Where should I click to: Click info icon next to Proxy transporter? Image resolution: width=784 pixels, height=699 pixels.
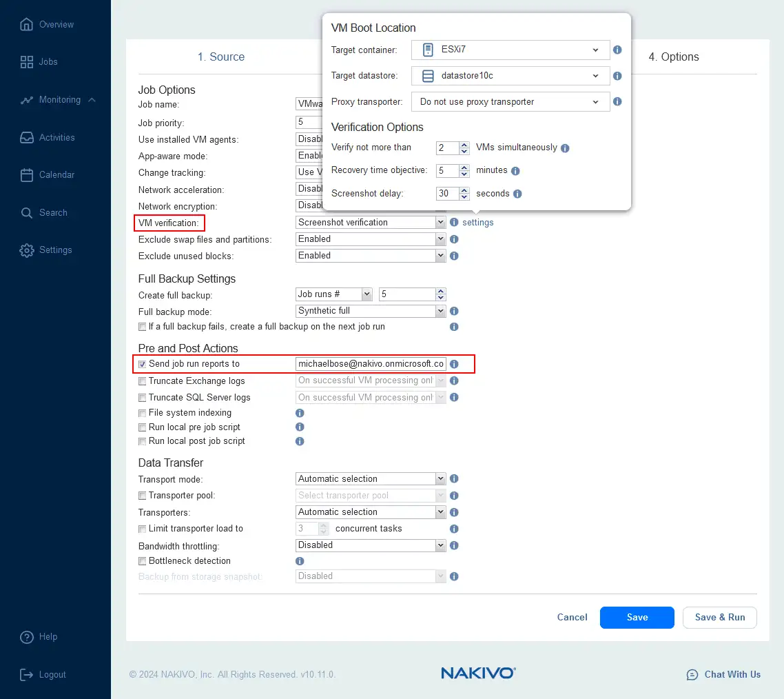(617, 101)
